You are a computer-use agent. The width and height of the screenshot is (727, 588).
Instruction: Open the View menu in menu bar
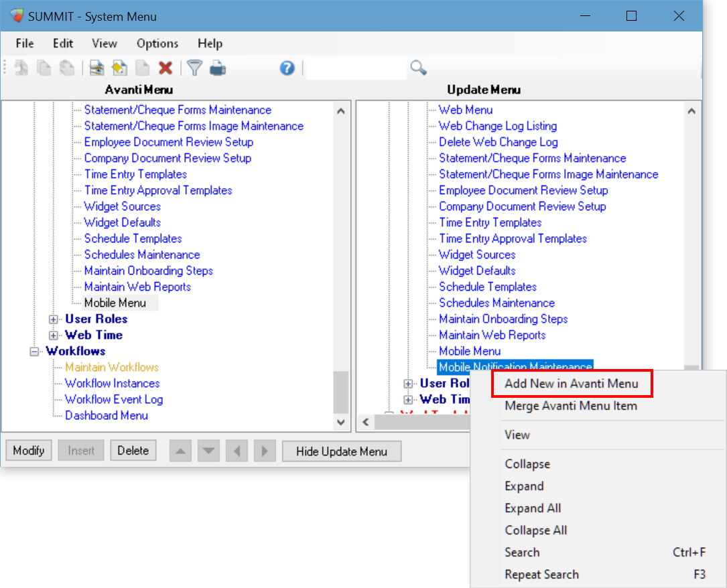click(x=105, y=43)
